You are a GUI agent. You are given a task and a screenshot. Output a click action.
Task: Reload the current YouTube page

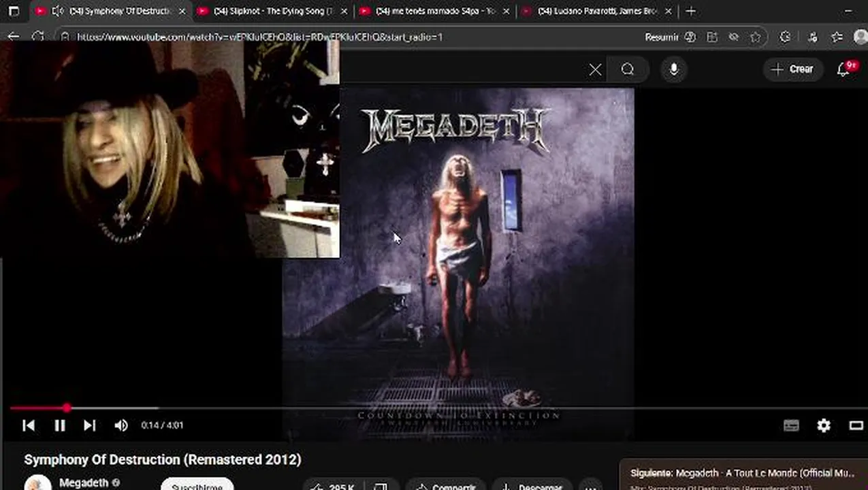tap(38, 37)
